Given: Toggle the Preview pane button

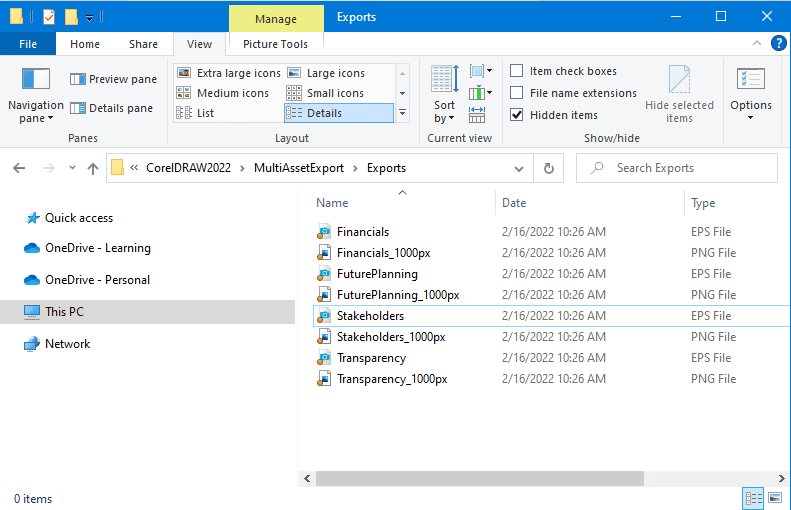Looking at the screenshot, I should click(x=113, y=79).
